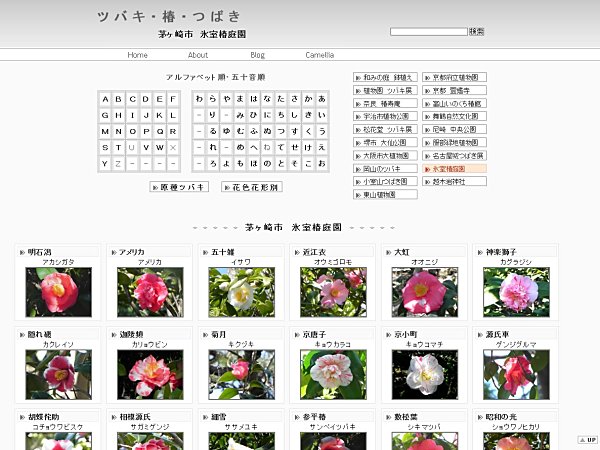600x450 pixels.
Task: Select letter K in alphabet index
Action: point(160,115)
